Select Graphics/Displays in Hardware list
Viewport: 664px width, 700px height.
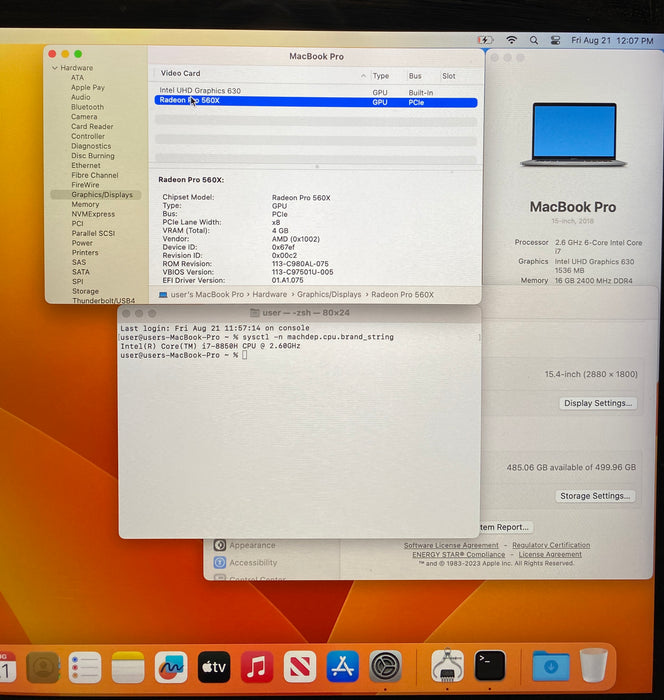96,195
